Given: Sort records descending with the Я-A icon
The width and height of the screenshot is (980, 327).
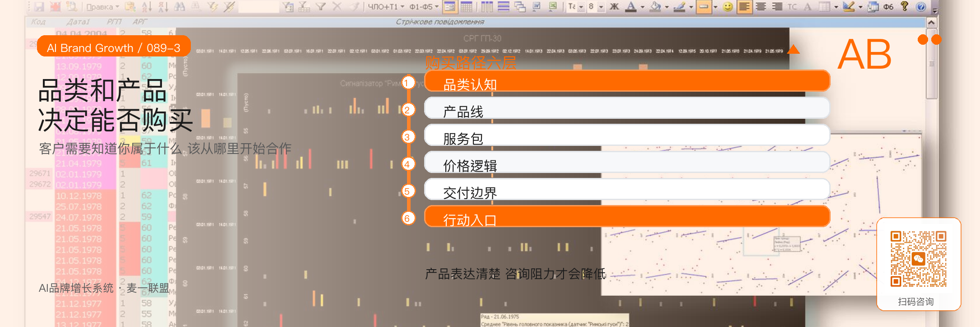Looking at the screenshot, I should (163, 7).
